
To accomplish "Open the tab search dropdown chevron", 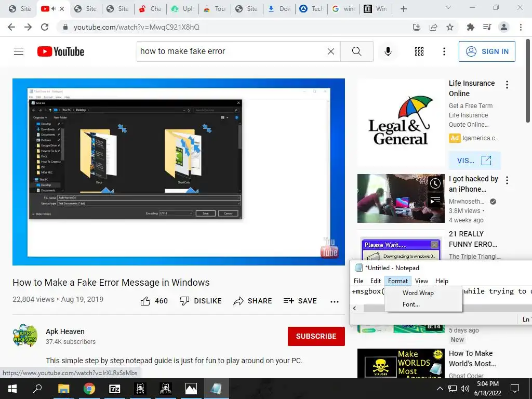I will pos(448,8).
